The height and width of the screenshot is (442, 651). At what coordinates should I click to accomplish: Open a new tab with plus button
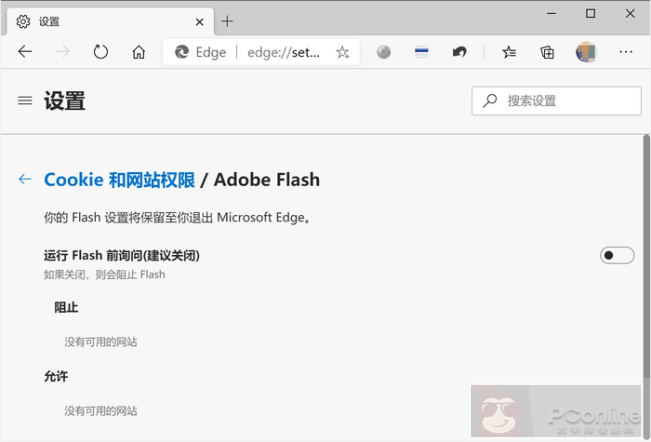227,21
